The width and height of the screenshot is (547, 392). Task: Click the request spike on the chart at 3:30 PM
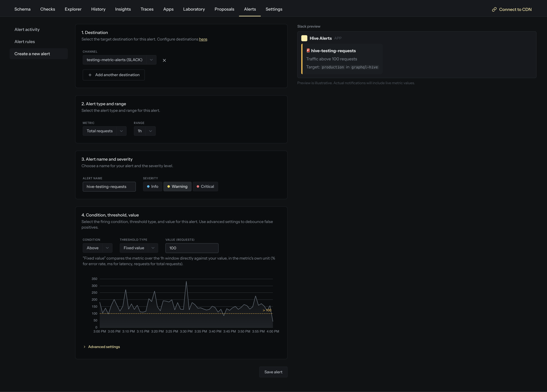click(186, 282)
